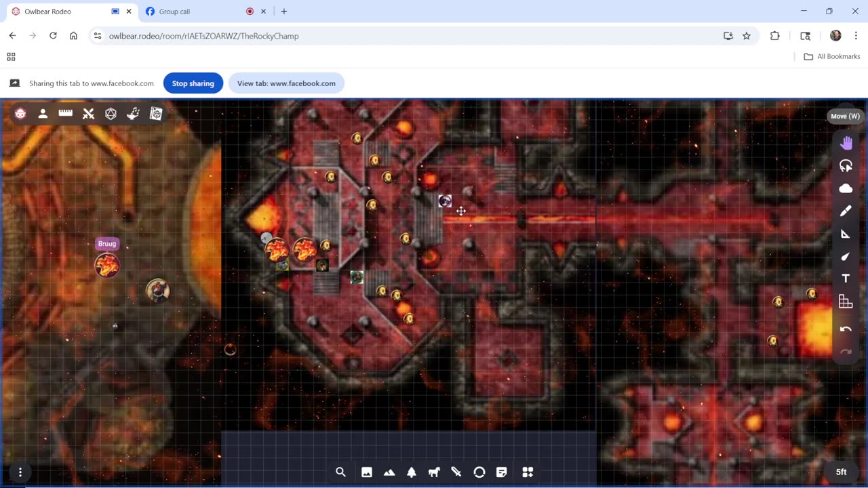
Task: Go back to previous page
Action: click(x=12, y=36)
